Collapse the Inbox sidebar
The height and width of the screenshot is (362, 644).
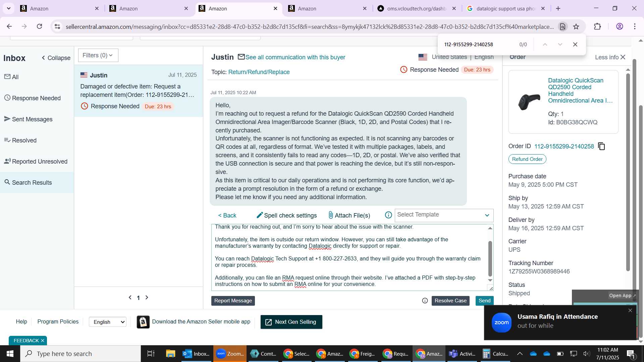click(56, 58)
